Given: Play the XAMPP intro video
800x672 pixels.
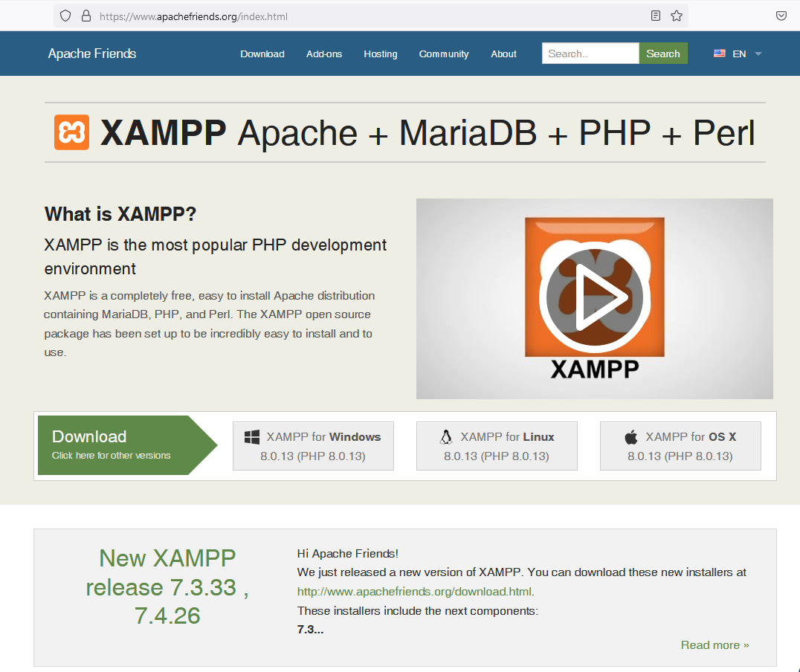Looking at the screenshot, I should 594,298.
